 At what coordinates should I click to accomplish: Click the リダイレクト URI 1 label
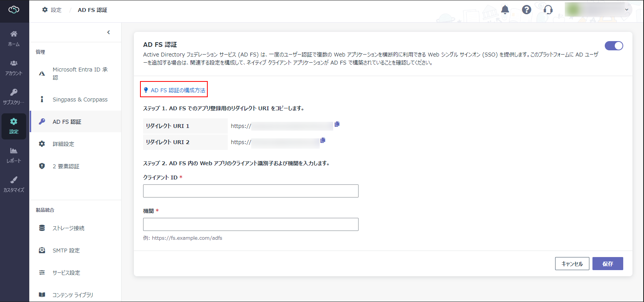[167, 126]
